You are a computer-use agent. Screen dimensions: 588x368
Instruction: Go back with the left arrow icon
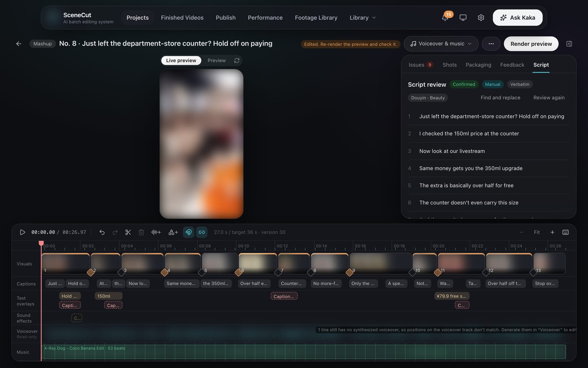[19, 44]
